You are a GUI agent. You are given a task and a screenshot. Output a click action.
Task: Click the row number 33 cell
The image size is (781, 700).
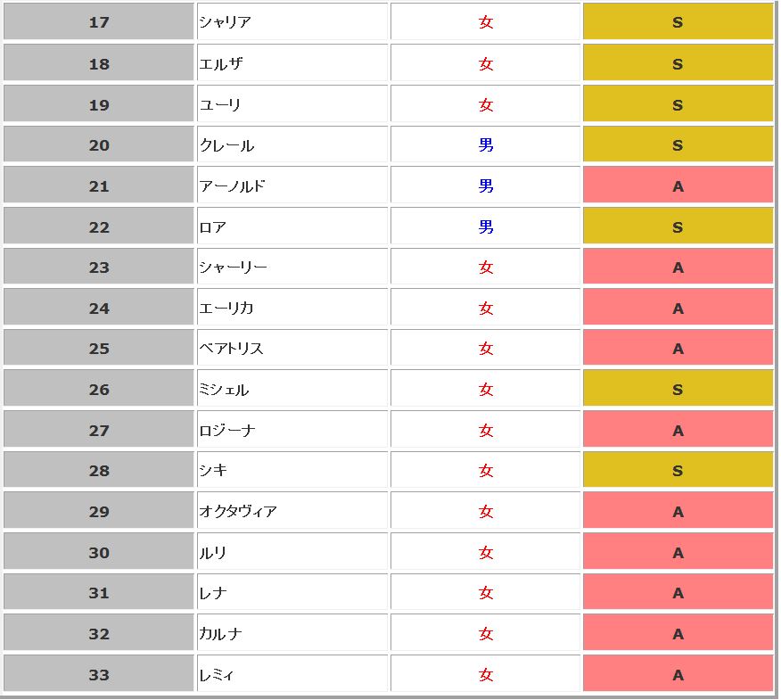pyautogui.click(x=99, y=674)
